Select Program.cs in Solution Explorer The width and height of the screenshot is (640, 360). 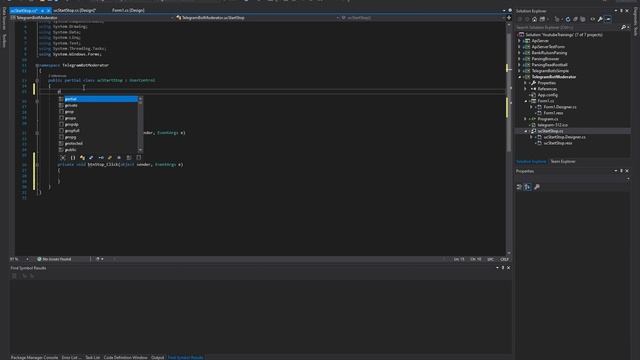548,119
